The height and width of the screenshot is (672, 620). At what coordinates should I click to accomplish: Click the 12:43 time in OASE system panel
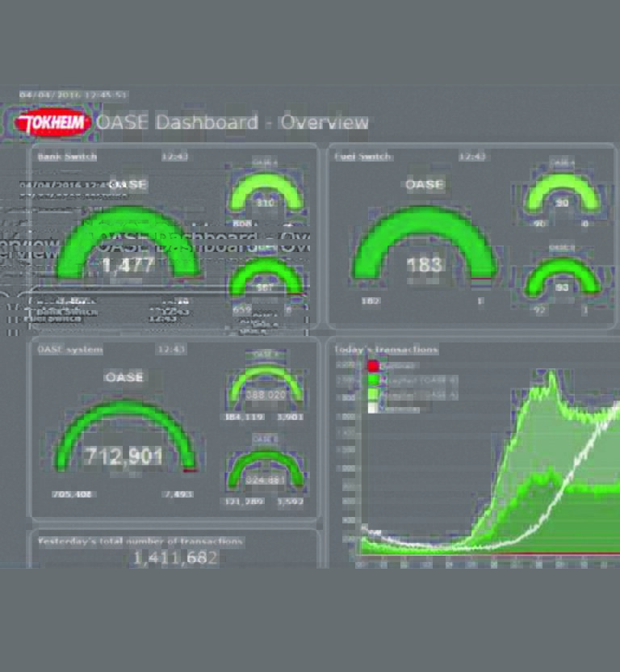[171, 350]
